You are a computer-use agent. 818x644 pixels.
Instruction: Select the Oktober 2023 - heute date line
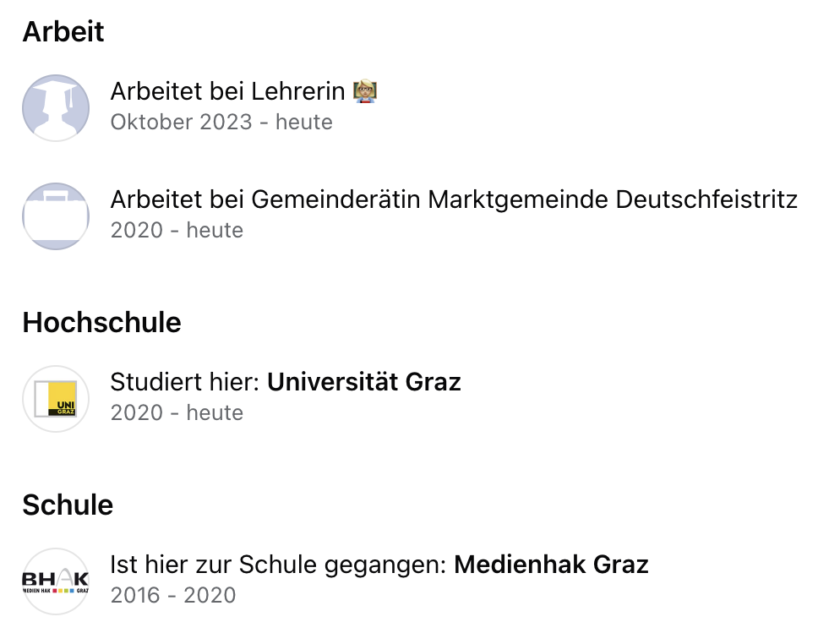click(221, 122)
